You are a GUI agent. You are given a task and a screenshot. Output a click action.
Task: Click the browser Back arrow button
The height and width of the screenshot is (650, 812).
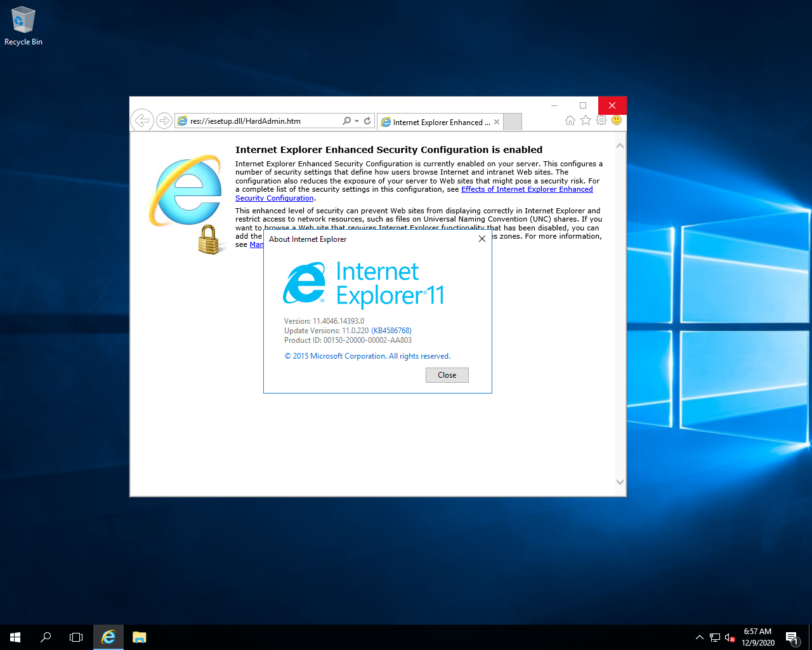click(x=142, y=120)
